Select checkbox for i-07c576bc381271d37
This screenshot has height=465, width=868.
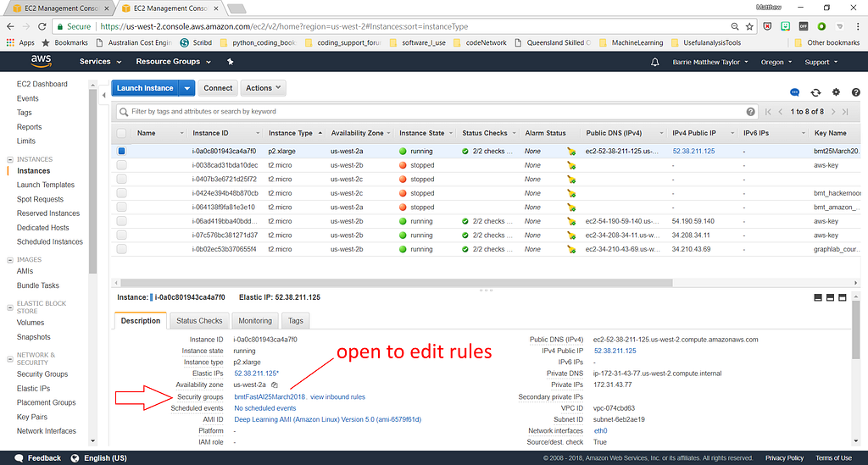point(121,235)
